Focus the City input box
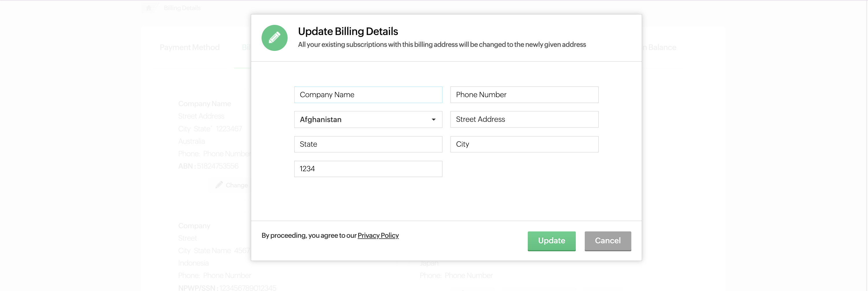This screenshot has height=291, width=868. (524, 144)
